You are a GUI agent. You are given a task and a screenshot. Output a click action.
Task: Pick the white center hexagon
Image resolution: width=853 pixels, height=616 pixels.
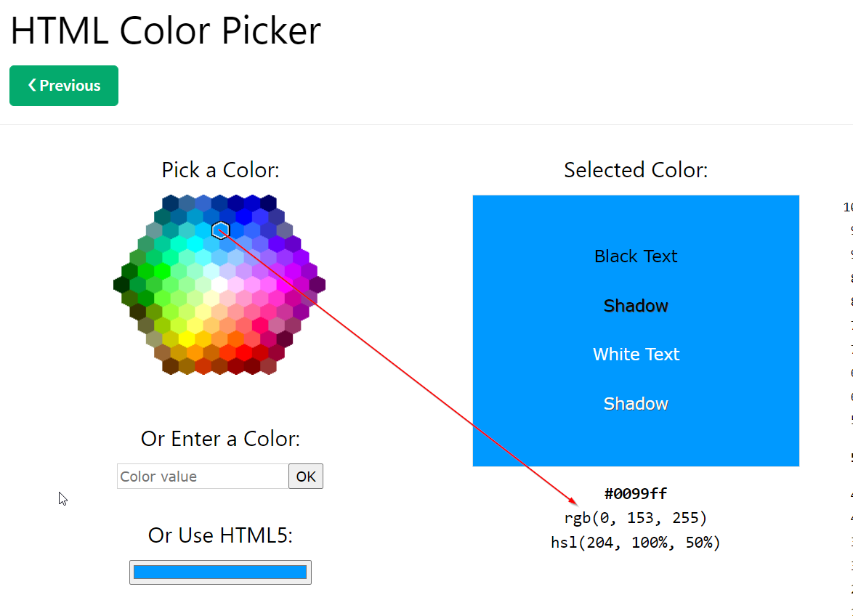coord(219,284)
